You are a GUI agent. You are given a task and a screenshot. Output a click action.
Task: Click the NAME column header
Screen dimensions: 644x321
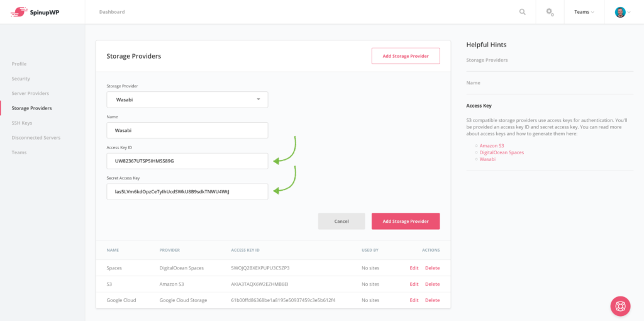113,250
